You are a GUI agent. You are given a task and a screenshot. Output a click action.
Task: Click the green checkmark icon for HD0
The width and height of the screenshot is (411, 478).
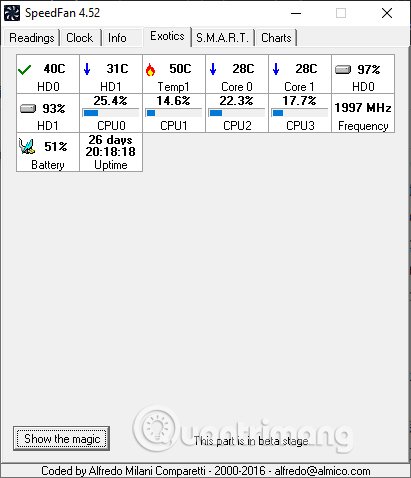(24, 70)
